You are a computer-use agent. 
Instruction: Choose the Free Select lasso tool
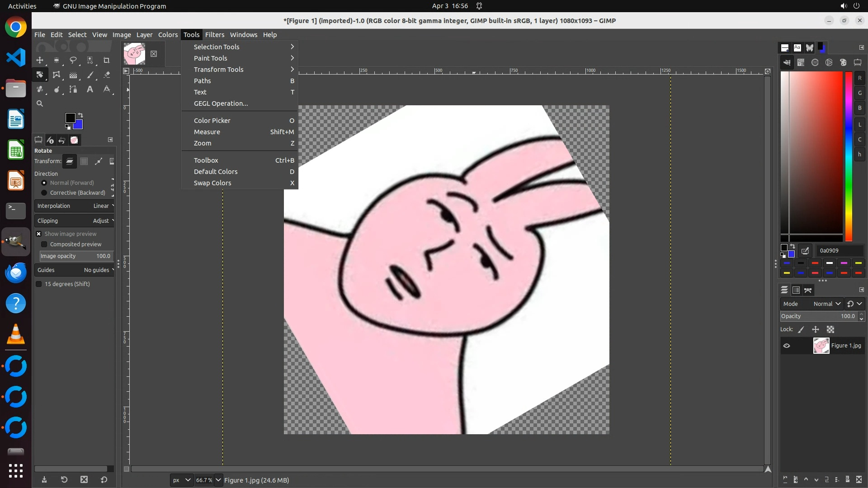point(73,60)
